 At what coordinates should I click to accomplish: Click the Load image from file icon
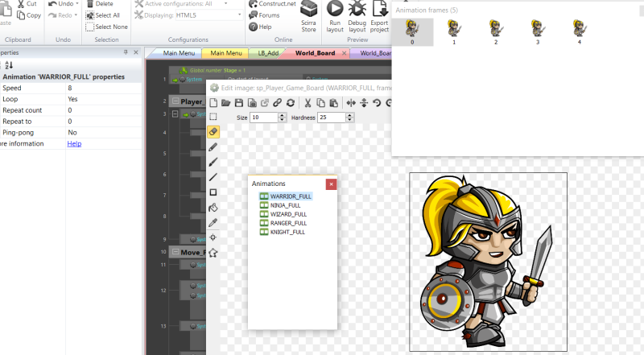pos(226,103)
